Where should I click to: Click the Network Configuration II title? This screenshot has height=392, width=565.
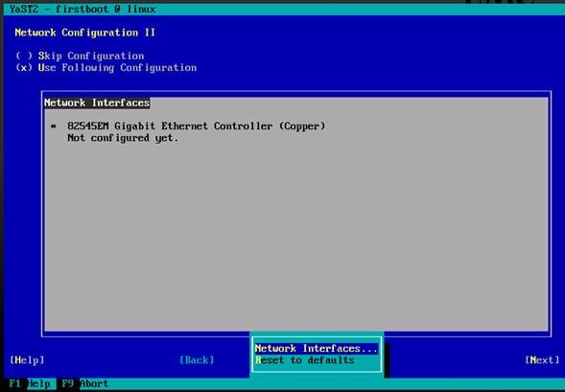pos(85,33)
